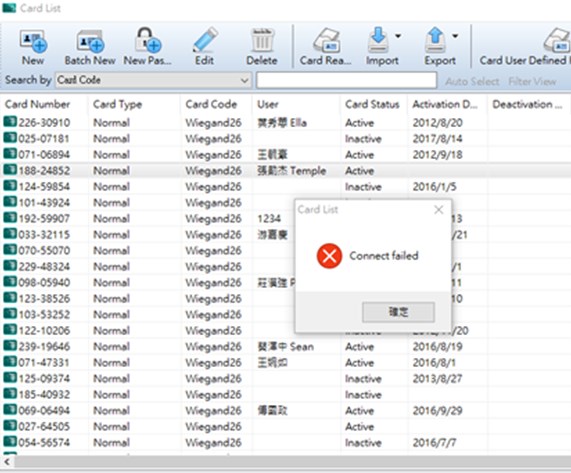Sort by Card Type column header
Viewport: 571px width, 473px height.
point(117,105)
